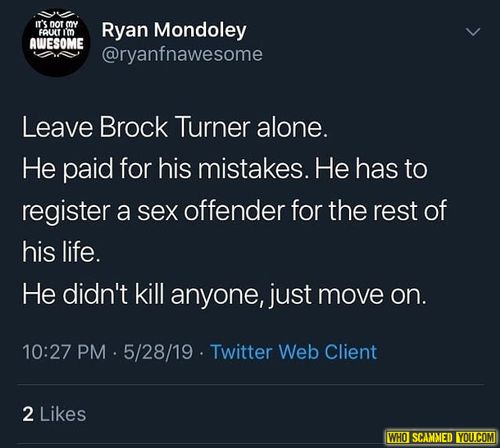This screenshot has height=448, width=500.
Task: Click the 'He paid for his mistakes' sentence
Action: pyautogui.click(x=164, y=169)
